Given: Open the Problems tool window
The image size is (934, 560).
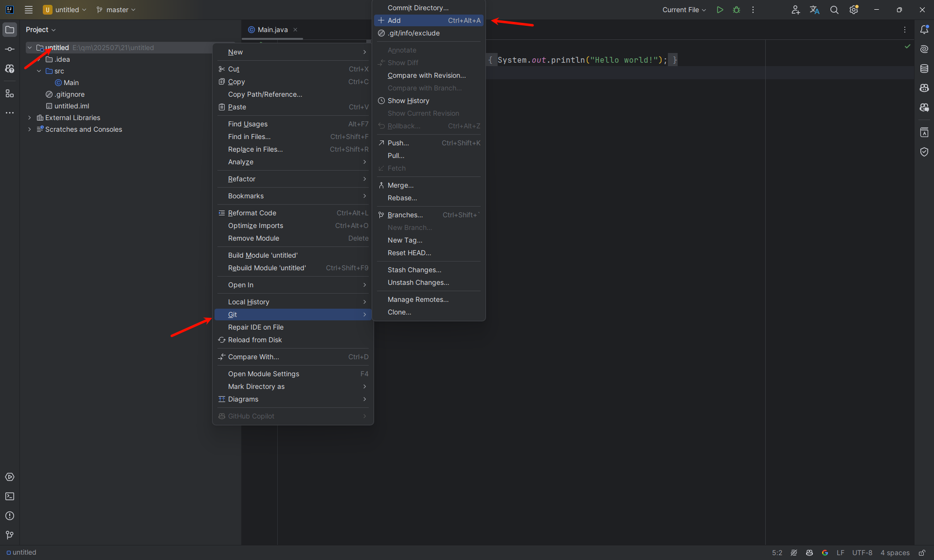Looking at the screenshot, I should pos(10,516).
